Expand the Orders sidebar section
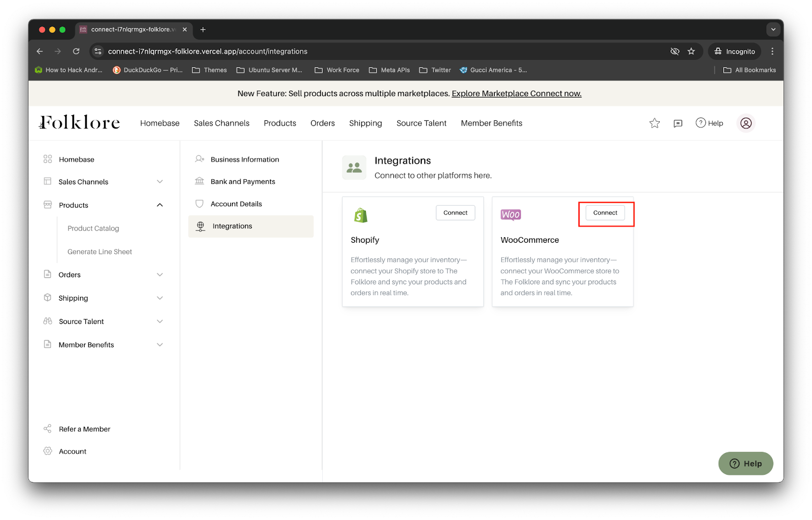The height and width of the screenshot is (520, 812). (x=160, y=274)
